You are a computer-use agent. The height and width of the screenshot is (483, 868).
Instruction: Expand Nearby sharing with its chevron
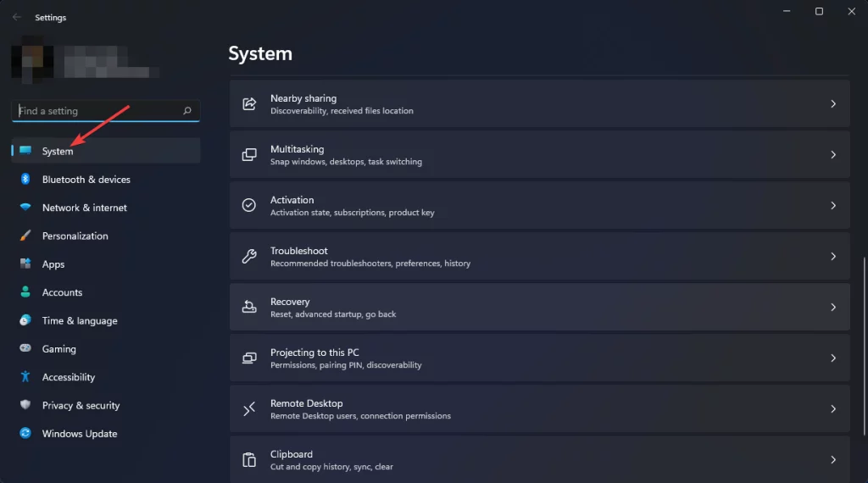point(833,103)
